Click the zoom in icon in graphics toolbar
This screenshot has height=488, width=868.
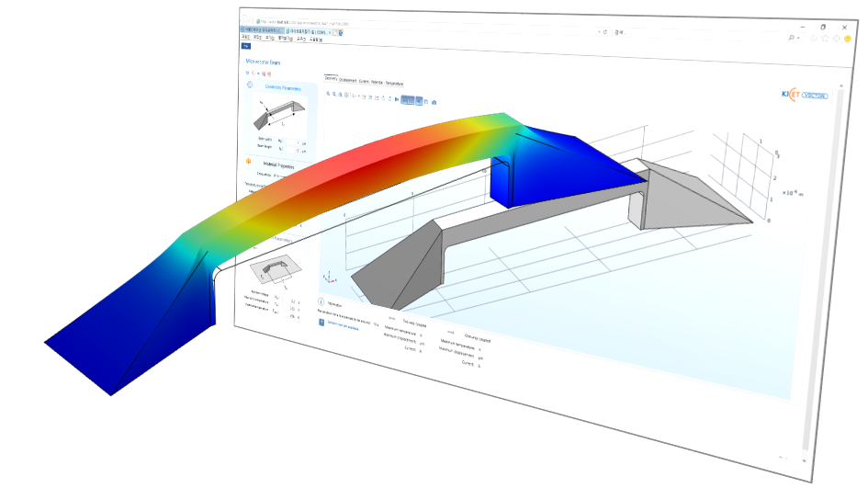click(x=329, y=95)
